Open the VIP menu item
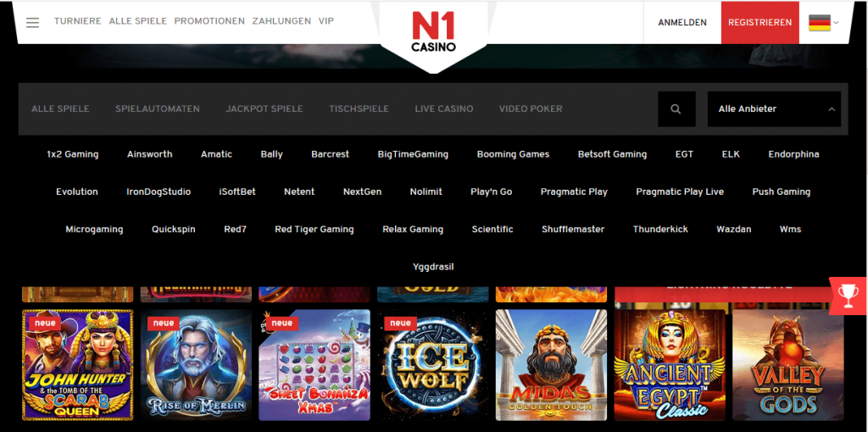Viewport: 868px width, 432px height. pyautogui.click(x=326, y=21)
